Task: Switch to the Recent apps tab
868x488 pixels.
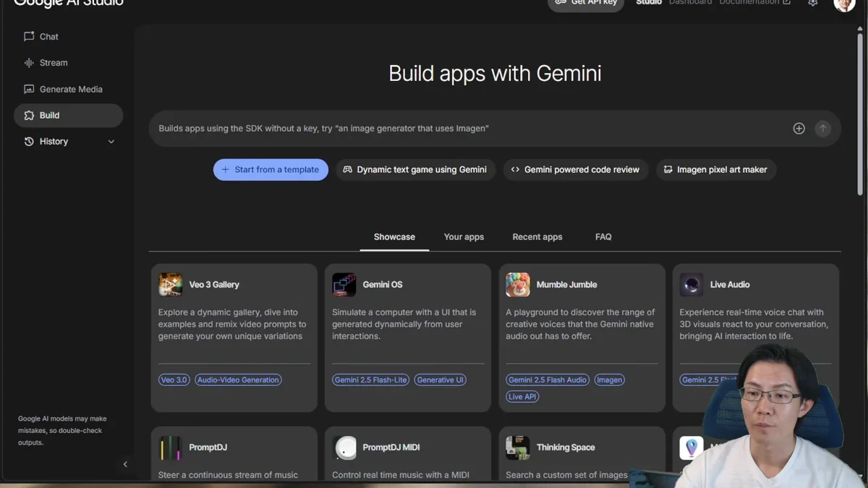Action: 537,237
